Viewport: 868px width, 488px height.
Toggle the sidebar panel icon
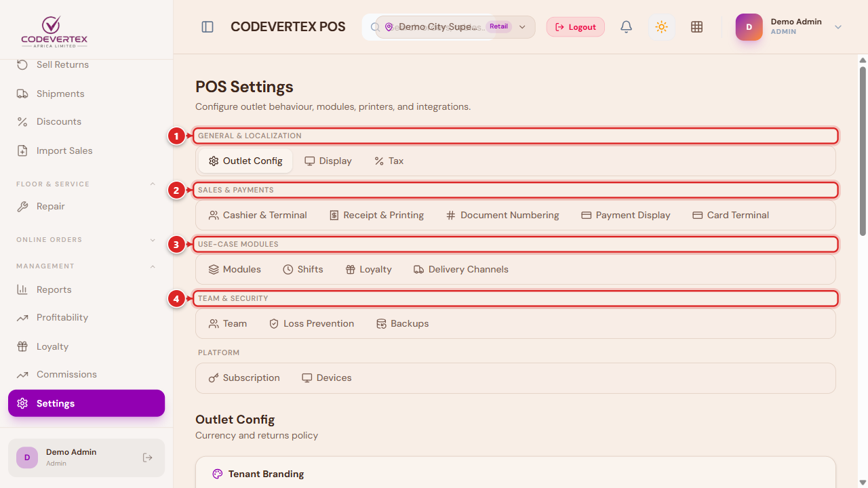tap(208, 27)
